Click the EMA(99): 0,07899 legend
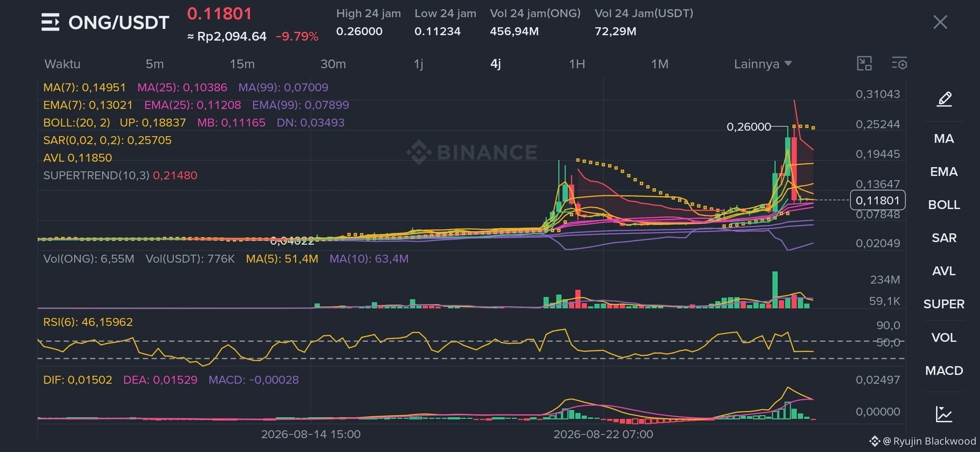980x452 pixels. (x=301, y=105)
